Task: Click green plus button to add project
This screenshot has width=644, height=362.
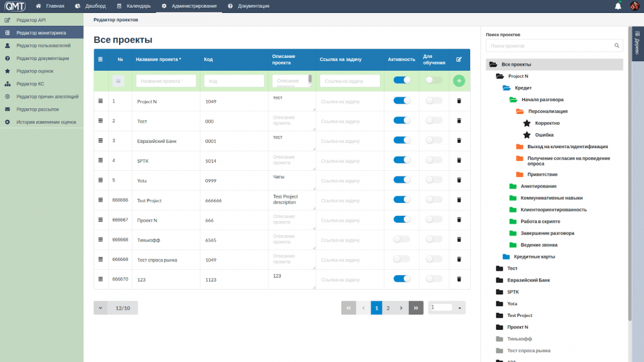Action: (x=459, y=81)
